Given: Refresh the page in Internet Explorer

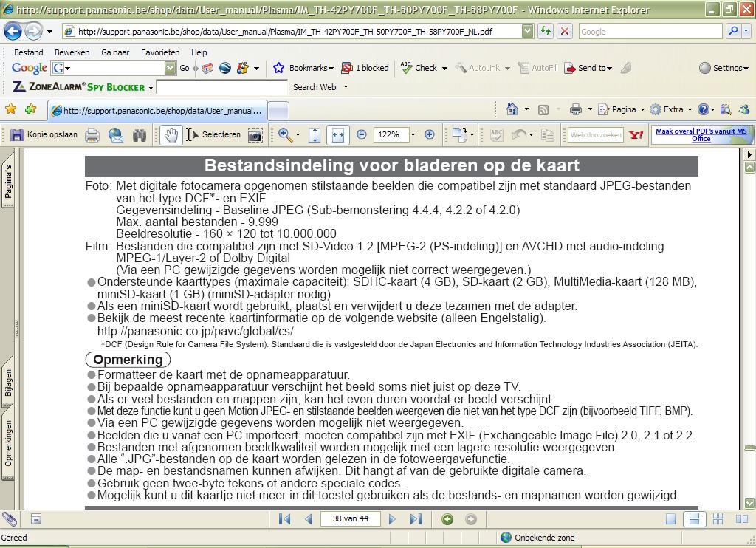Looking at the screenshot, I should tap(546, 32).
